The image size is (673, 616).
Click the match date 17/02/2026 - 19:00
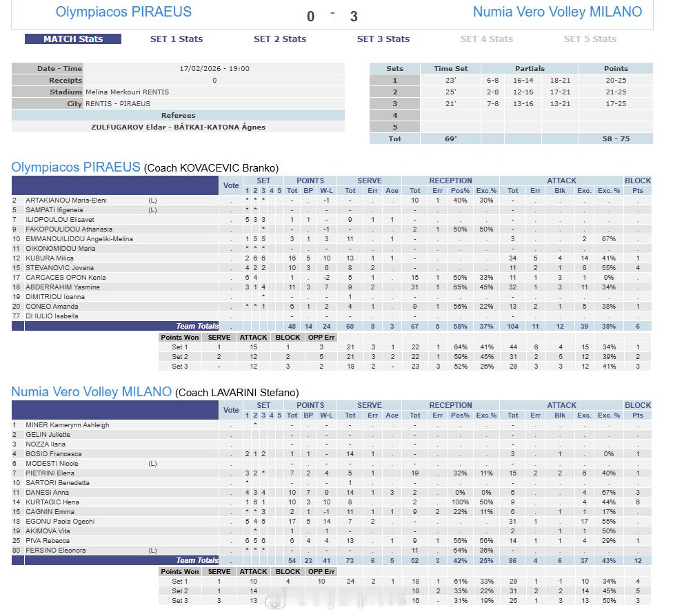[214, 69]
